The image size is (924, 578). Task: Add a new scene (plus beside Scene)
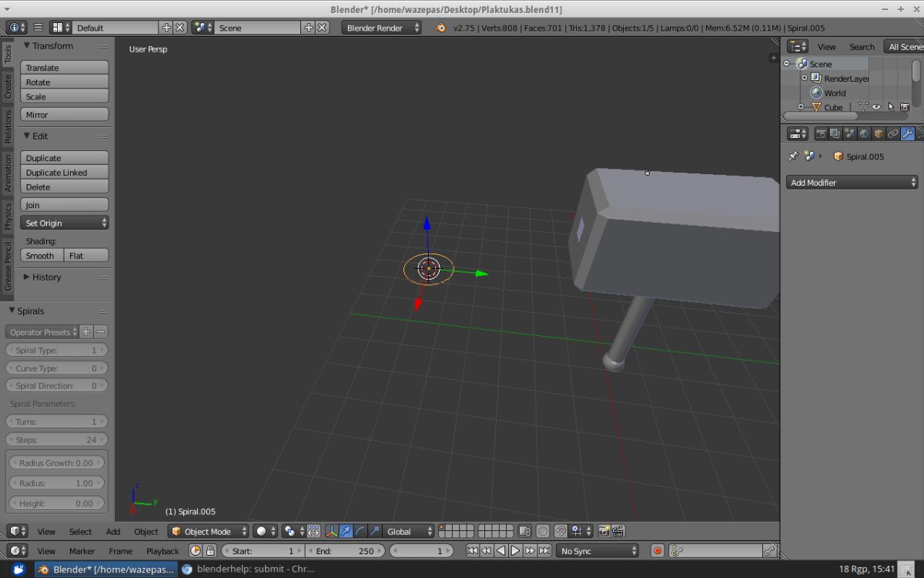pos(309,28)
